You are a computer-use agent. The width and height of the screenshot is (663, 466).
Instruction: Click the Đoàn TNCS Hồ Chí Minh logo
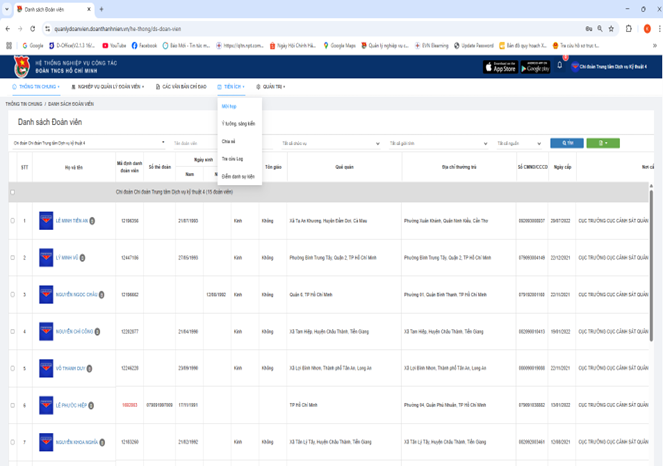pyautogui.click(x=19, y=67)
